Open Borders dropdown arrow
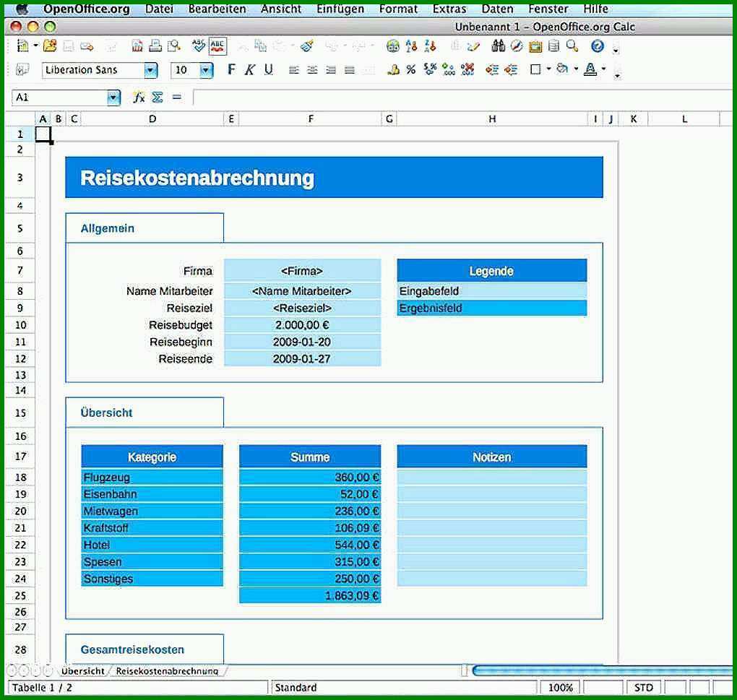Viewport: 737px width, 700px height. (548, 69)
